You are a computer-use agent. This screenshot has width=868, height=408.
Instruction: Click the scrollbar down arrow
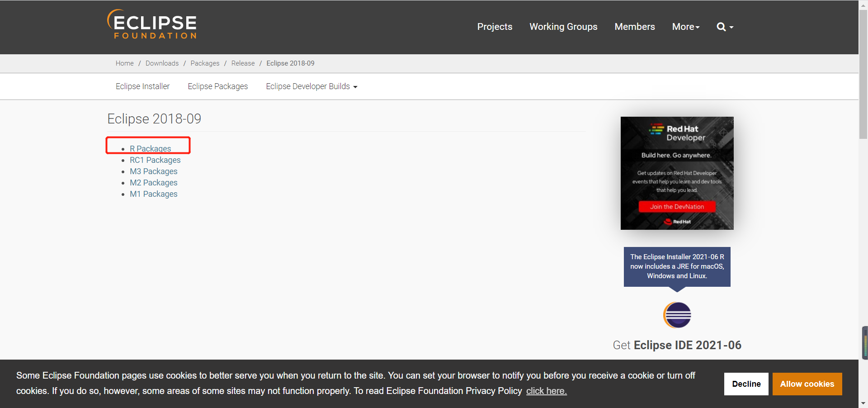click(863, 403)
